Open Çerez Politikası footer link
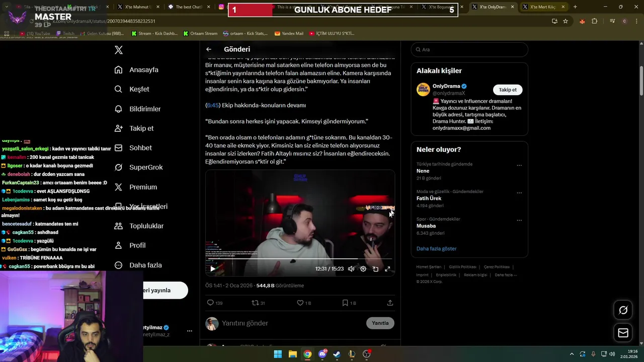 pos(497,267)
